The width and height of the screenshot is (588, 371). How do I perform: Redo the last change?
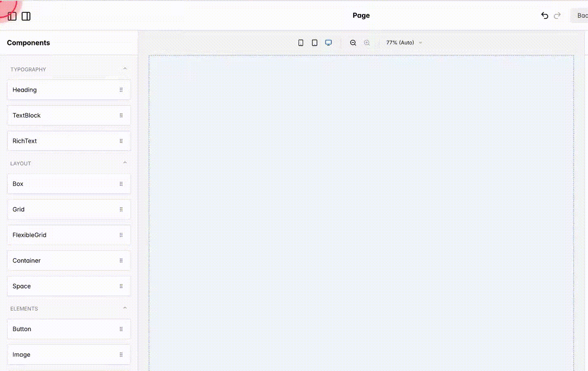point(557,15)
